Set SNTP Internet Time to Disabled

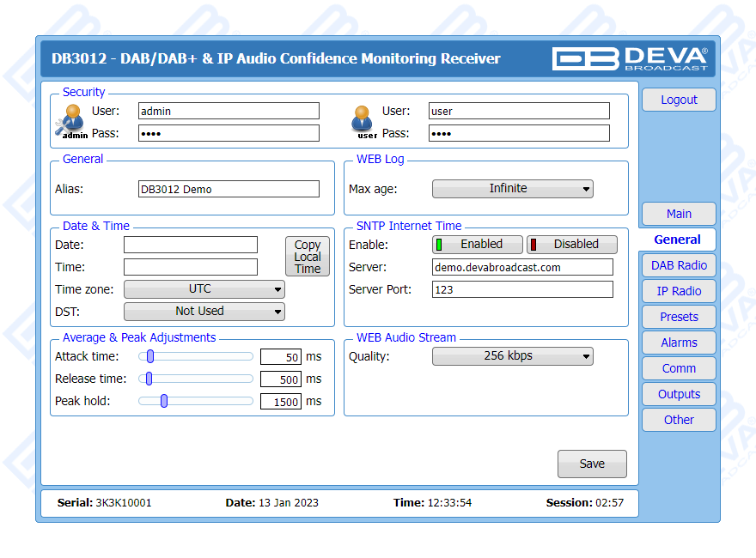tap(572, 245)
